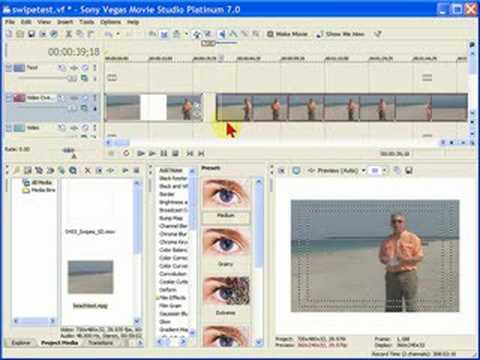This screenshot has height=360, width=480.
Task: Minimize the Text track with its header box
Action: (x=9, y=68)
